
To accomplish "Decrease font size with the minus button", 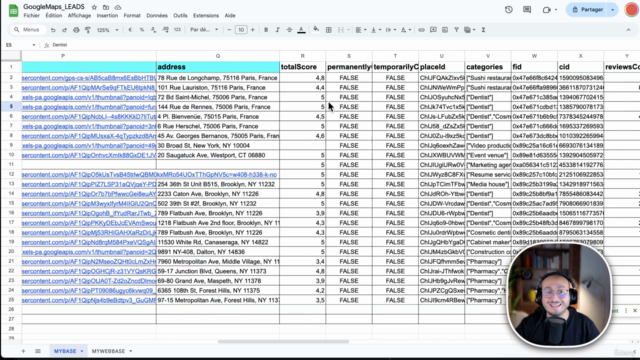I will [229, 30].
